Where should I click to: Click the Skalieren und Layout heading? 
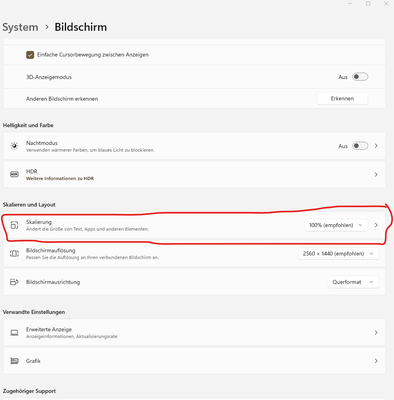coord(29,205)
